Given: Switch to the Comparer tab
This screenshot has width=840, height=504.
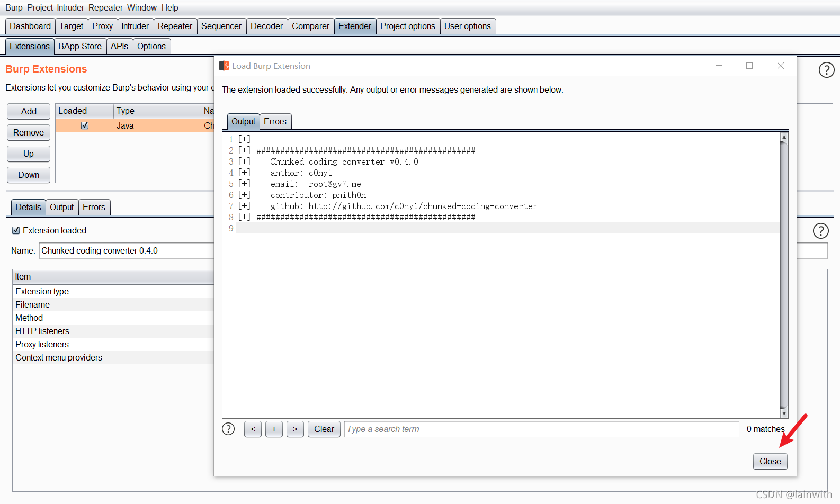Looking at the screenshot, I should click(310, 26).
